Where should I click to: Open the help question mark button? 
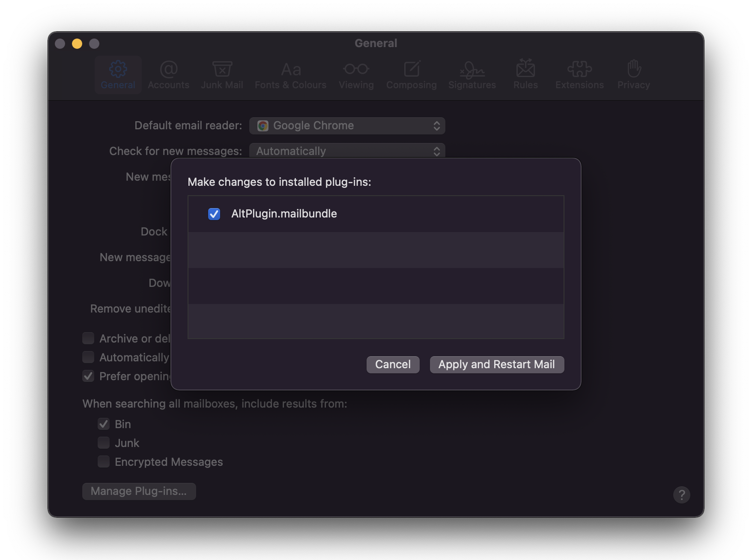pos(681,495)
